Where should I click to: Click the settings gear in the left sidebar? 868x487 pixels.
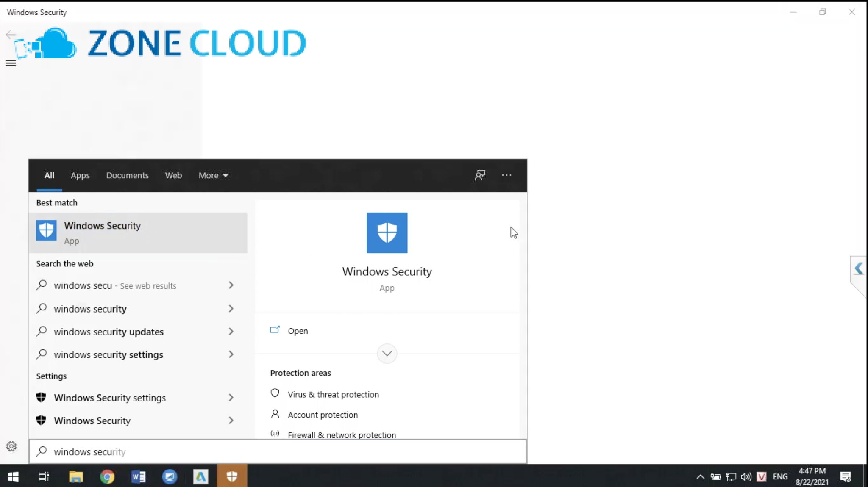pos(11,446)
